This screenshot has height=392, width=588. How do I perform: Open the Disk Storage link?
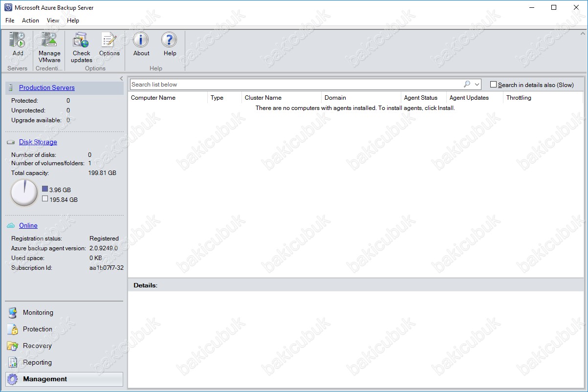pos(38,142)
